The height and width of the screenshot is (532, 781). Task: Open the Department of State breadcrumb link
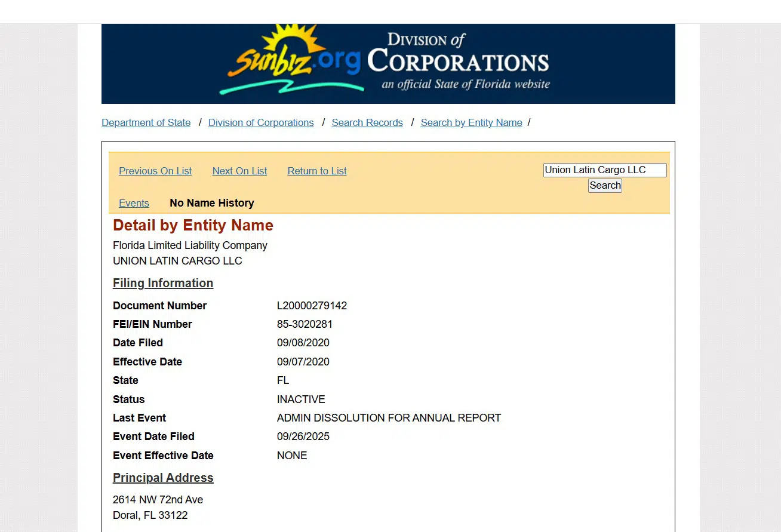(146, 122)
